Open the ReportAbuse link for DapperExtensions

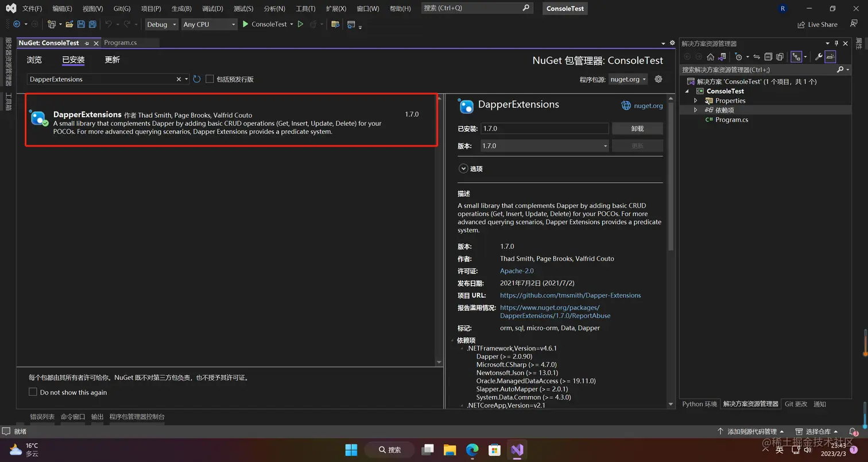(555, 311)
